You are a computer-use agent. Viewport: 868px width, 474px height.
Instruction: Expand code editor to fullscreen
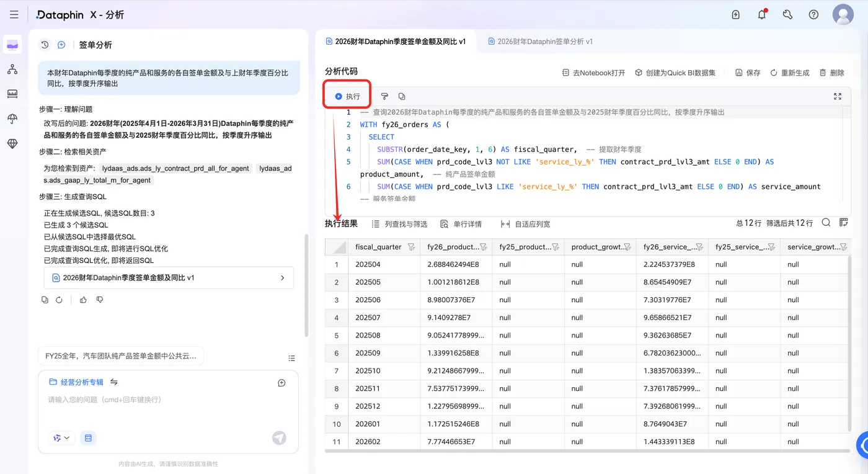838,96
